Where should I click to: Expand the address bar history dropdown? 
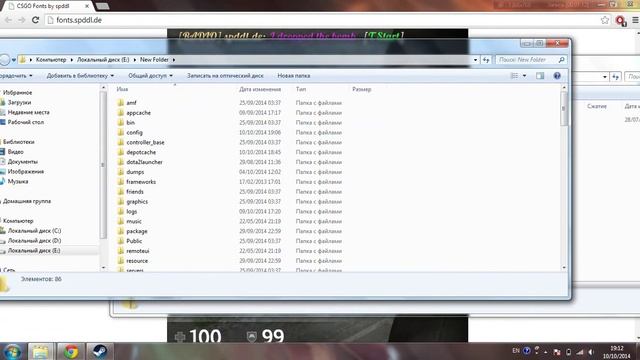tap(476, 60)
